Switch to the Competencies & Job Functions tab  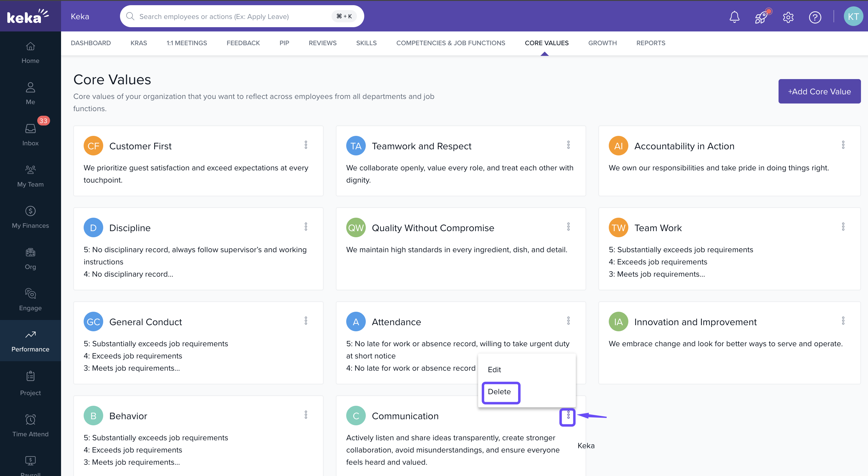coord(450,43)
